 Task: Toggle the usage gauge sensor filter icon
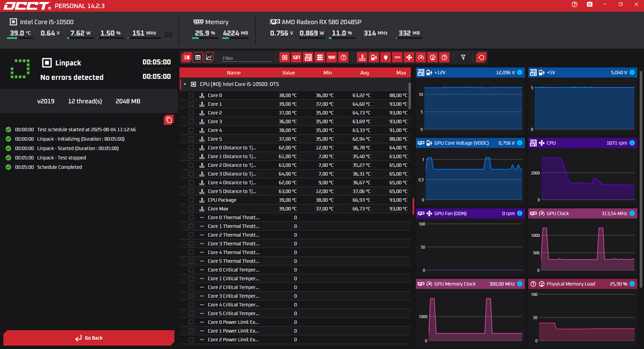pyautogui.click(x=433, y=57)
